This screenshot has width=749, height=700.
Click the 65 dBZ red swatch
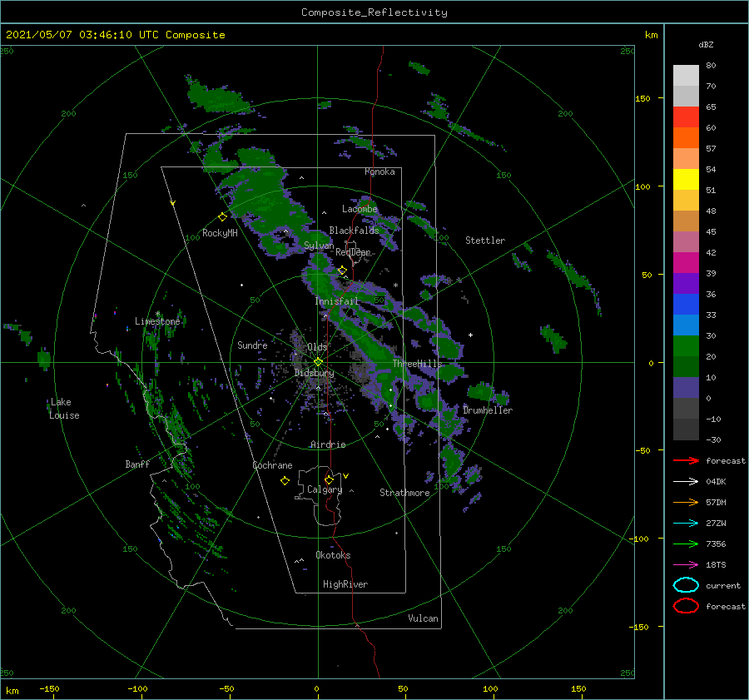pyautogui.click(x=686, y=117)
